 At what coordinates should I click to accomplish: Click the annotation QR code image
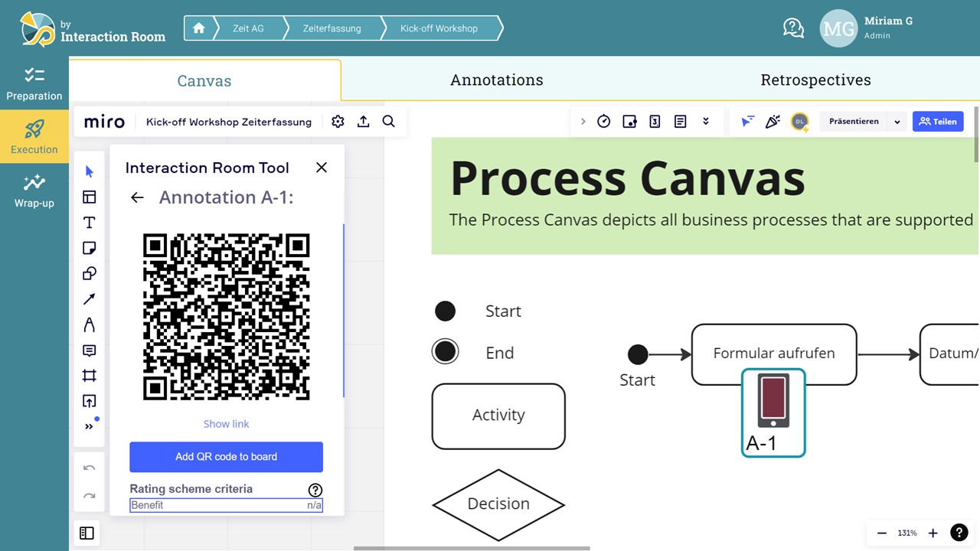(x=227, y=317)
